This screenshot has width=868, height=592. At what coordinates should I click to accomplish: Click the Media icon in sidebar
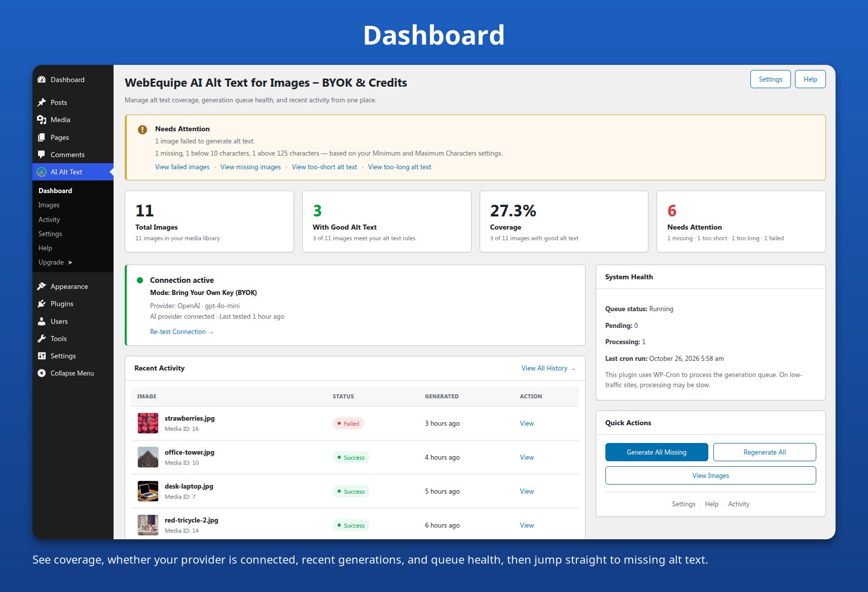tap(42, 120)
